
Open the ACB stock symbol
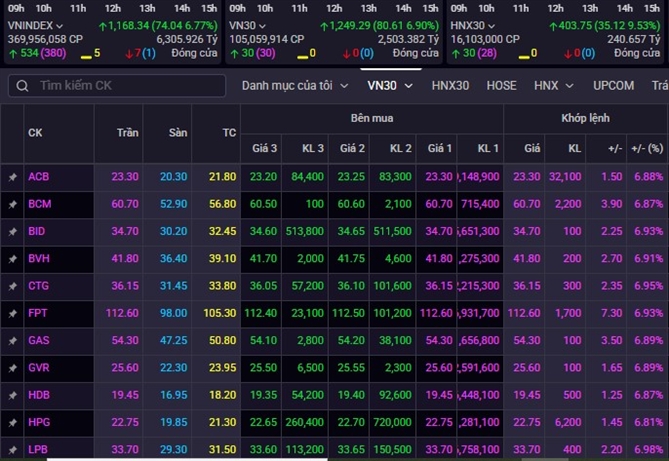pos(38,177)
